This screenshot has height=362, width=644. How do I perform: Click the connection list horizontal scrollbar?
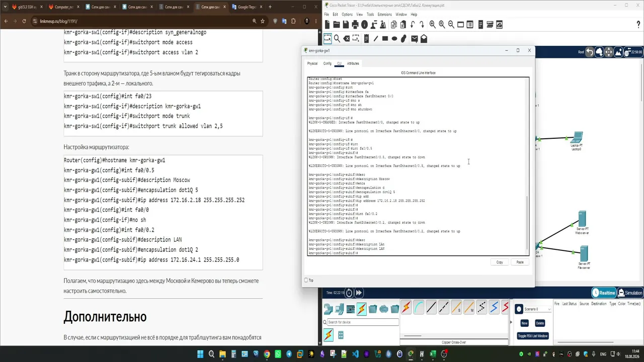tap(413, 335)
